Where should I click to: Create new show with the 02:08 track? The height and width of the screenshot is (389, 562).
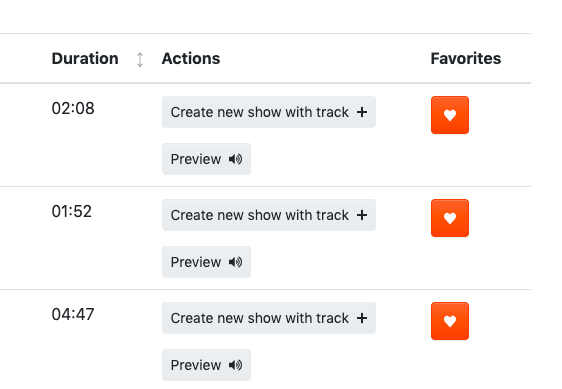[269, 112]
